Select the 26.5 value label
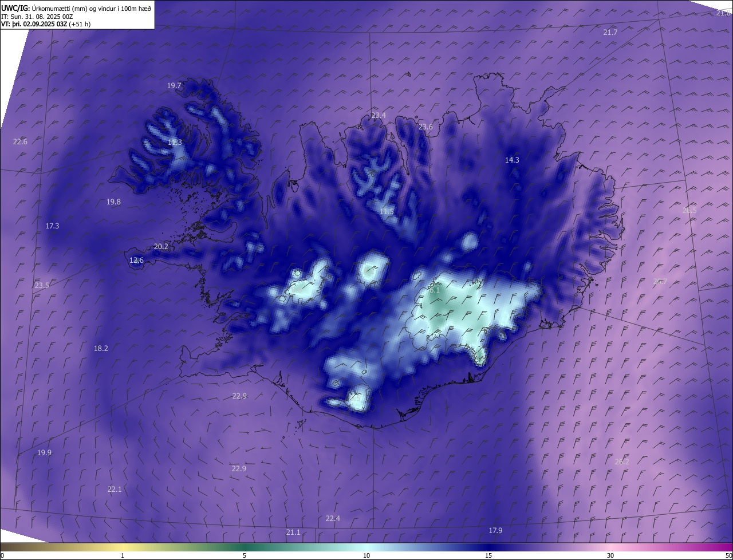Viewport: 733px width, 560px height. pos(689,211)
